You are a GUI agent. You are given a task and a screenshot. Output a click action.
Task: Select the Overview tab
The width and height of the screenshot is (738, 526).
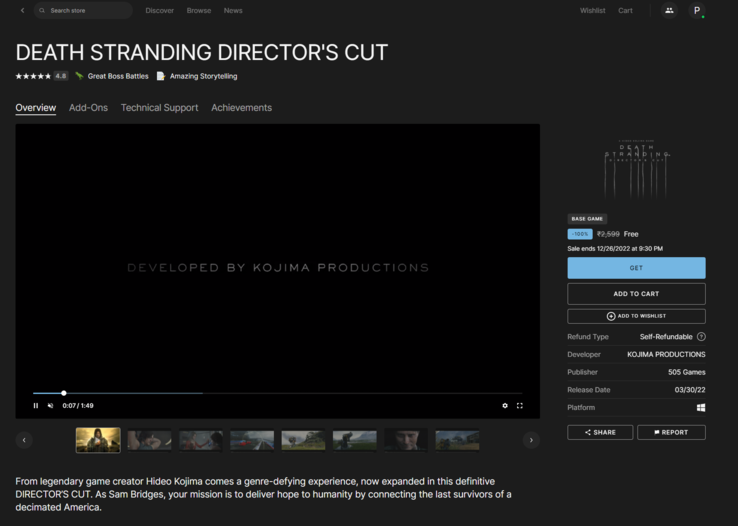pyautogui.click(x=36, y=108)
